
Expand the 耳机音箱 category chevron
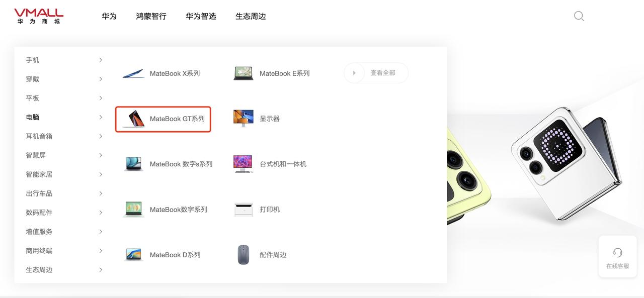point(101,136)
